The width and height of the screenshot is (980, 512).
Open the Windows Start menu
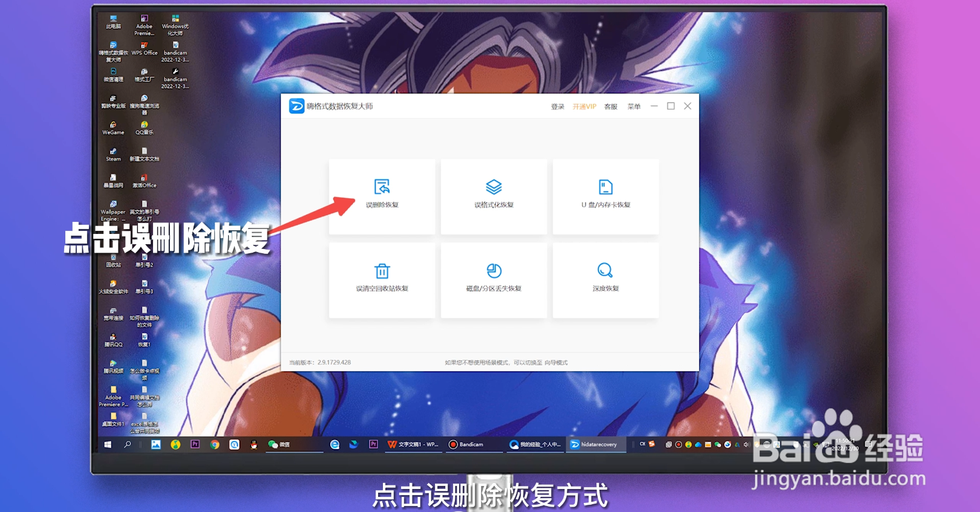(108, 444)
